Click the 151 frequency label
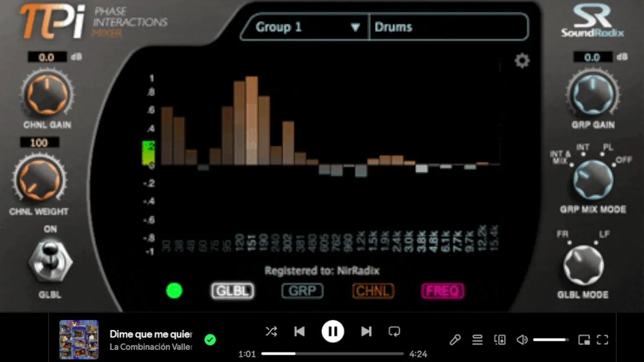Viewport: 644px width, 362px height. point(252,243)
